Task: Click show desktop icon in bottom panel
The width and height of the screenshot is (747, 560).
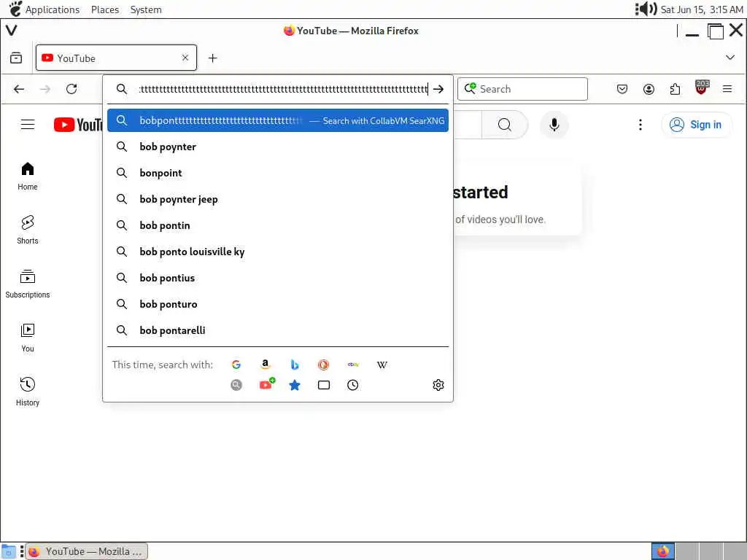Action: point(8,551)
